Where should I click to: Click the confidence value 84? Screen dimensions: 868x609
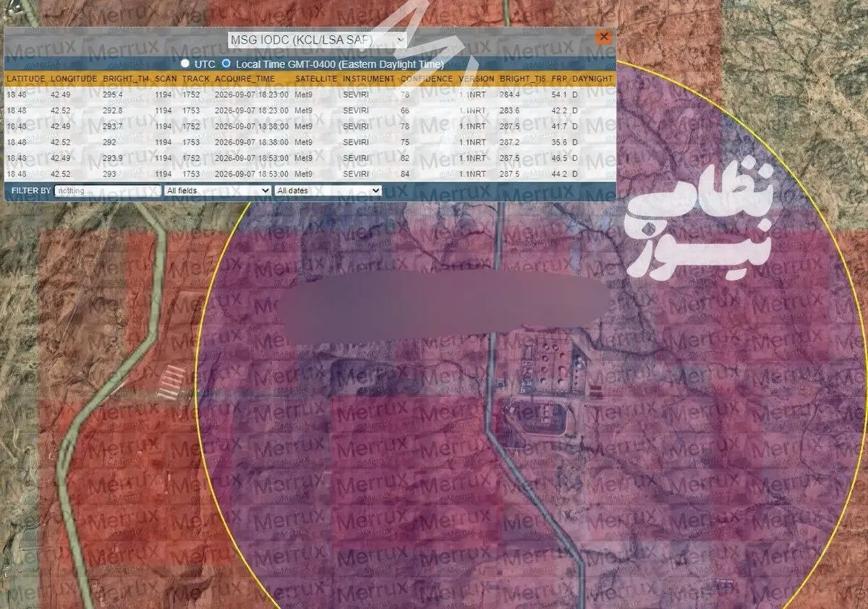tap(405, 174)
